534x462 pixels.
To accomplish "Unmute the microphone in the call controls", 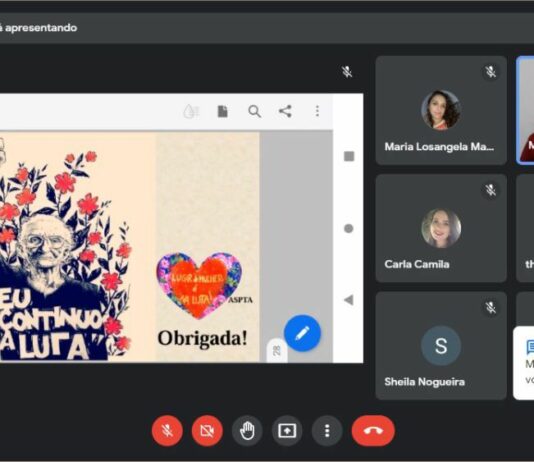I will [167, 431].
